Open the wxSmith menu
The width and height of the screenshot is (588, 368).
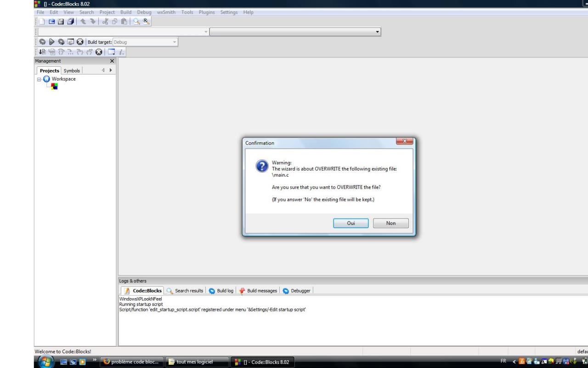[x=166, y=12]
